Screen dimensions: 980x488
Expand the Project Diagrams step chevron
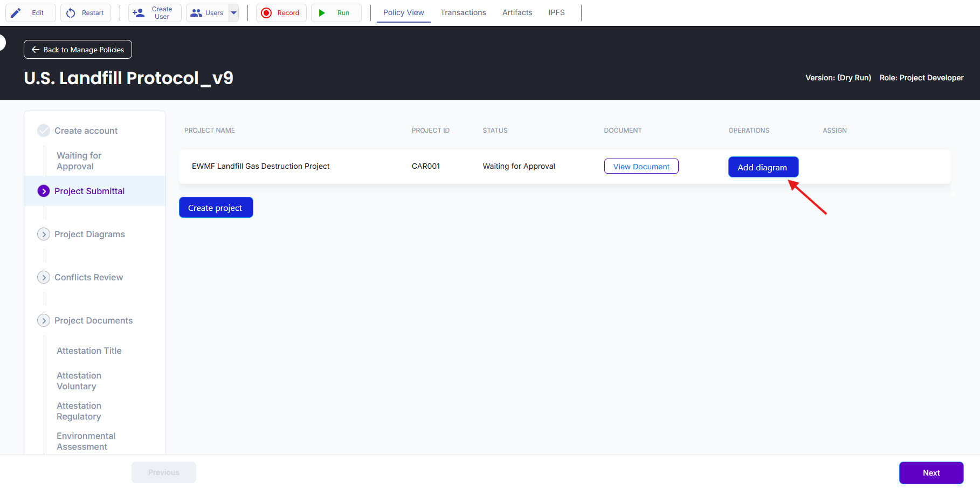point(44,234)
